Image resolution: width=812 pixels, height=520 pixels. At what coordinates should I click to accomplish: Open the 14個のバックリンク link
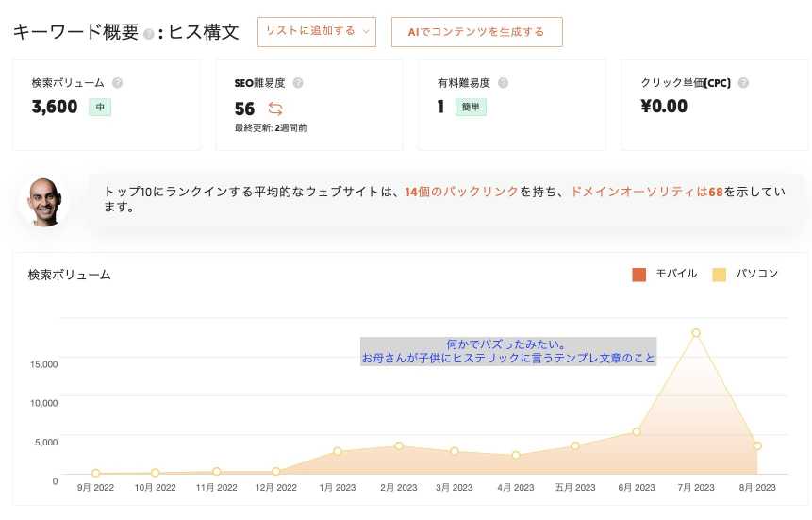pyautogui.click(x=461, y=192)
